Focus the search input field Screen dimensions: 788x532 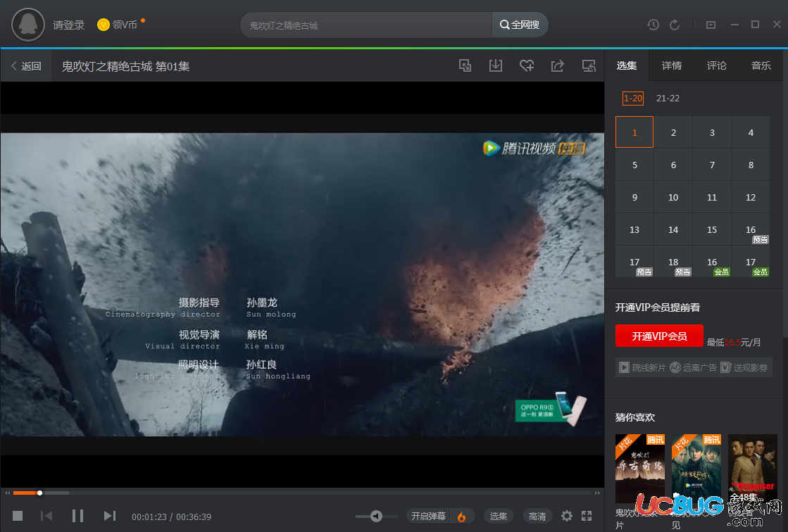[x=366, y=25]
